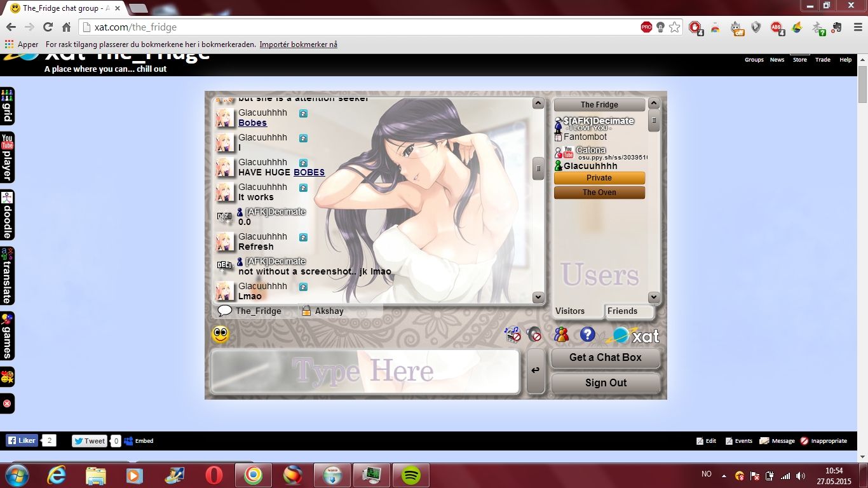Image resolution: width=868 pixels, height=488 pixels.
Task: Open Trade in top navigation
Action: pyautogui.click(x=823, y=60)
